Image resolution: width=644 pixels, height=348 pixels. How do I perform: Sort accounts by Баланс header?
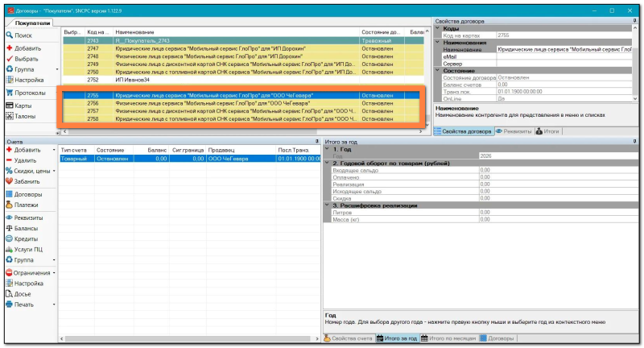151,151
